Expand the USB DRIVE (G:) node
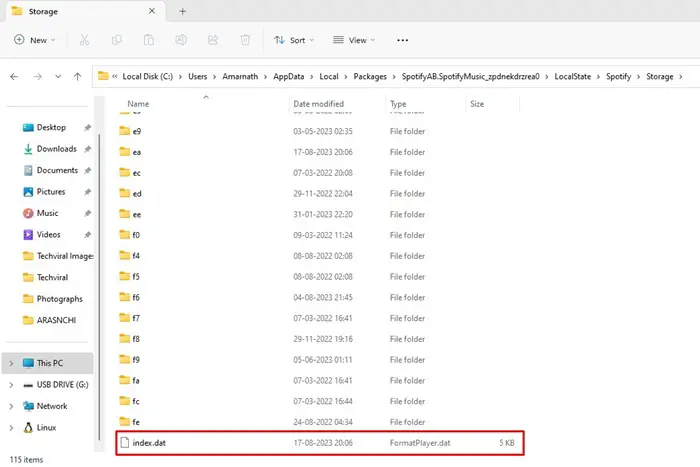700x467 pixels. click(11, 385)
